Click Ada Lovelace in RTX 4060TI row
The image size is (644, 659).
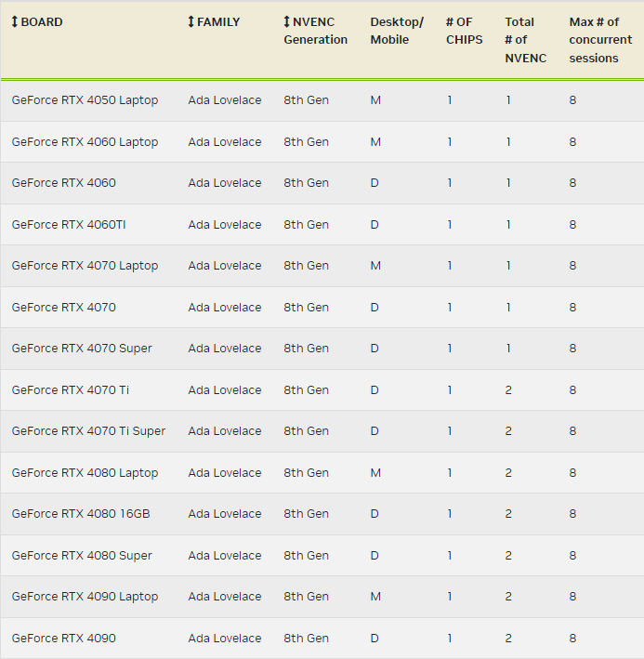pyautogui.click(x=225, y=224)
